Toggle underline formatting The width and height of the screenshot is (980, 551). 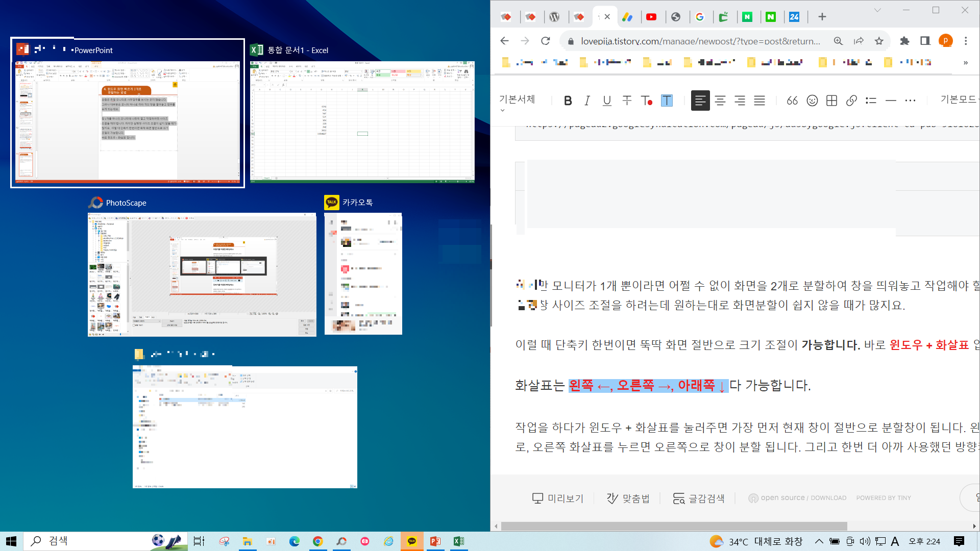(x=607, y=101)
